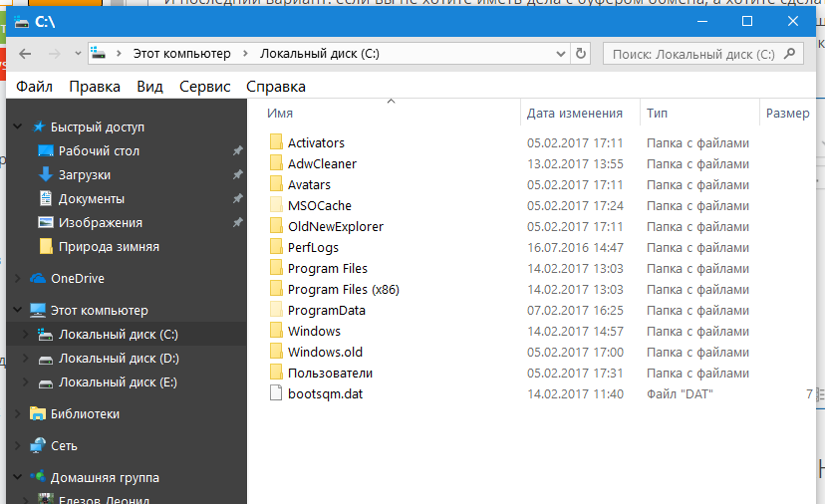Expand Локальный диск (E:) in tree
The image size is (825, 504).
[25, 381]
